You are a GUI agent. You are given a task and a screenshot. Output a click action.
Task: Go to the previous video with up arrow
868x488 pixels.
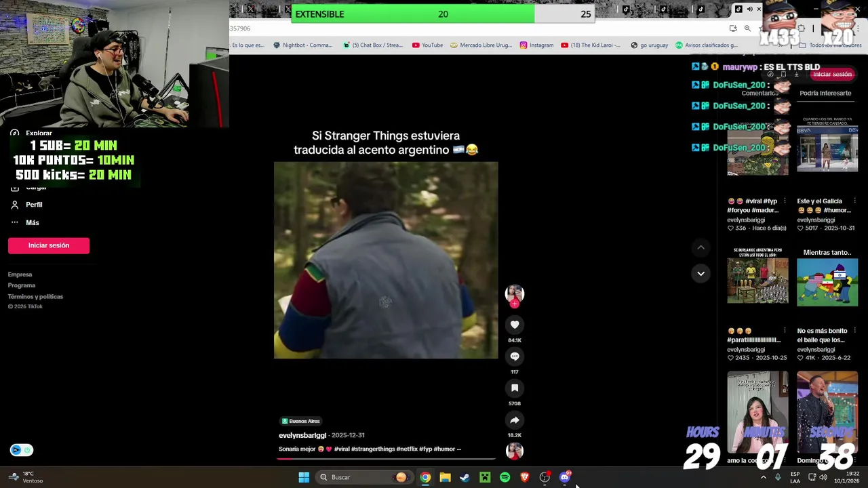(701, 248)
